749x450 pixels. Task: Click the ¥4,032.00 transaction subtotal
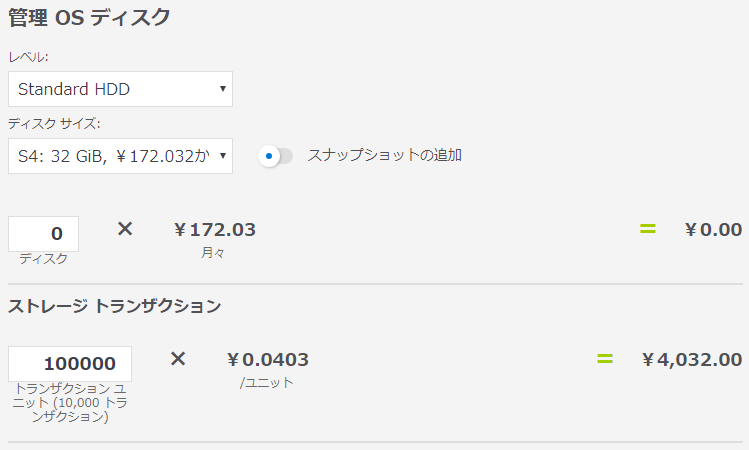point(691,360)
